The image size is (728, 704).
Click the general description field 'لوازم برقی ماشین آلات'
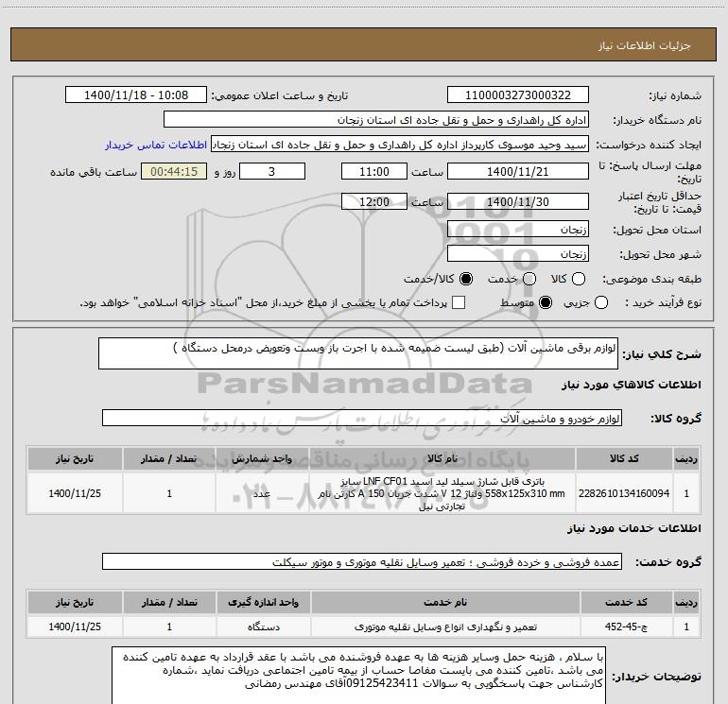pos(358,353)
